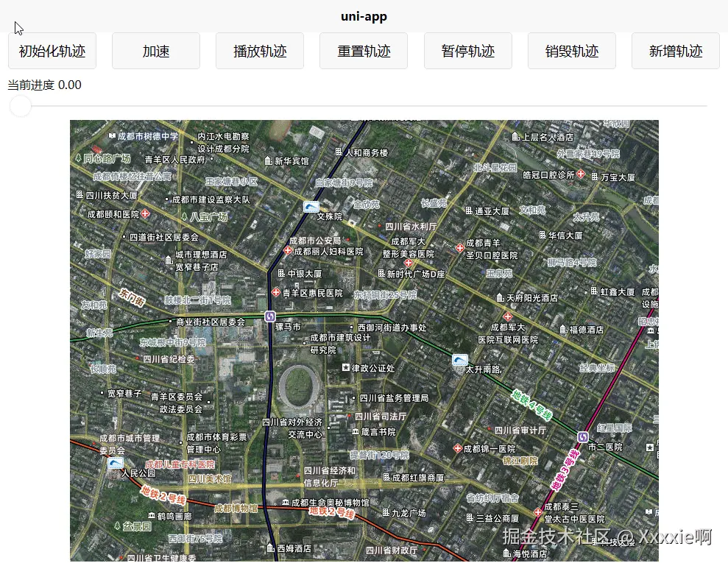Screen dimensions: 728x563
Task: Destroy the track with 销毁轨迹
Action: [571, 50]
